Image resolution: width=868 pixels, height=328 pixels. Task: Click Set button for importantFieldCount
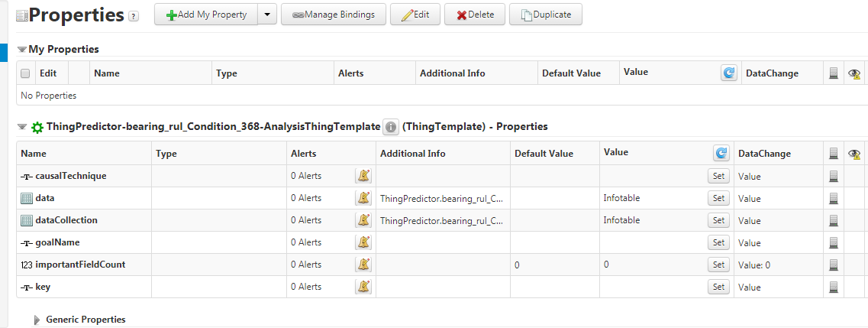point(718,265)
